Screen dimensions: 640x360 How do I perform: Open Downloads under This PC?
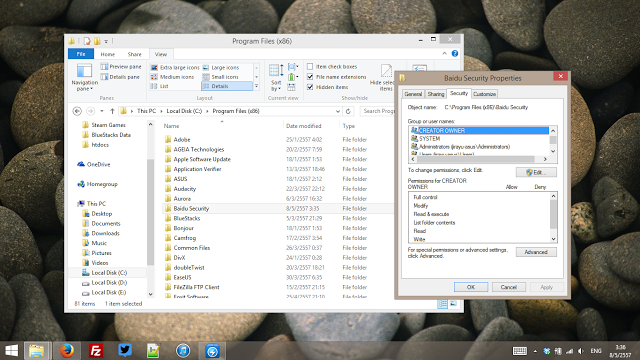pyautogui.click(x=105, y=233)
